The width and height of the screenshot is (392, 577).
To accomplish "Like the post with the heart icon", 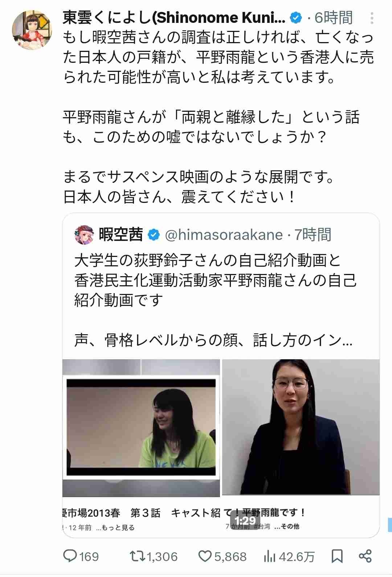I will pos(205,556).
